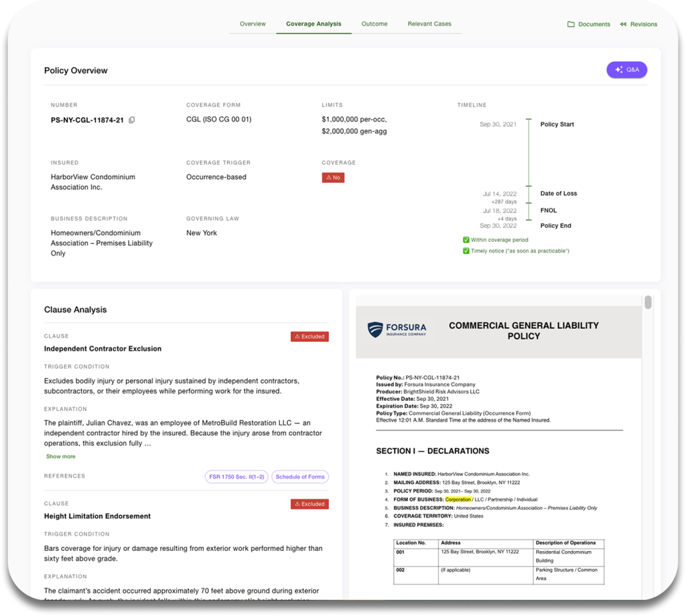Copy the policy number PS-NY-CGL-11874-21
Image resolution: width=686 pixels, height=616 pixels.
click(x=132, y=120)
